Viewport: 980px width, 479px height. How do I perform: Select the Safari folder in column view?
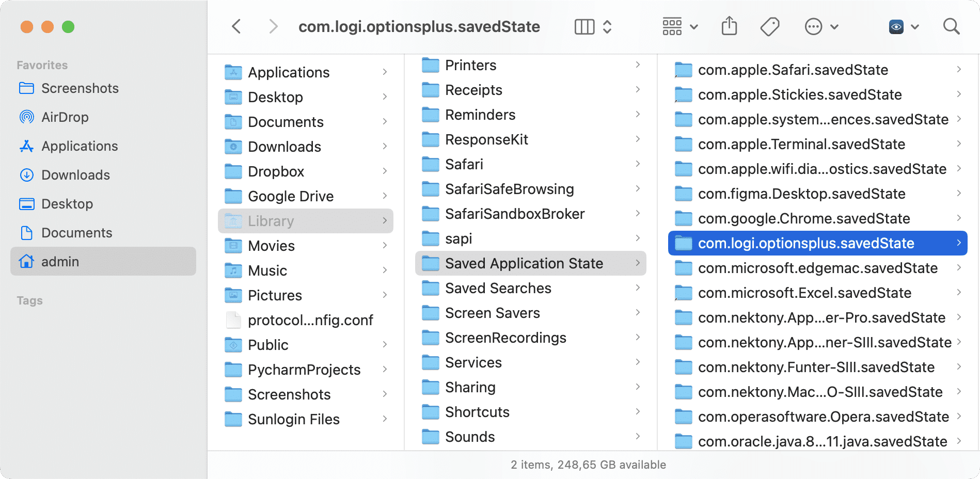click(x=464, y=164)
